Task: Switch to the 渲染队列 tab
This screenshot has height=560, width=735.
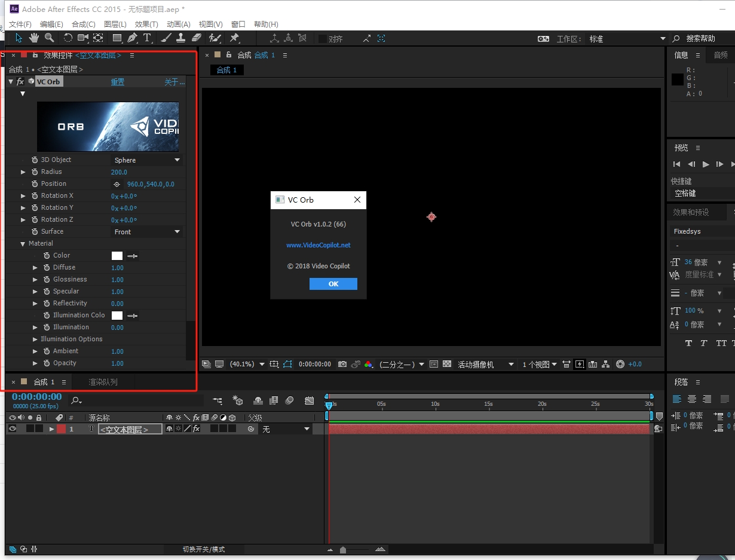Action: click(103, 382)
